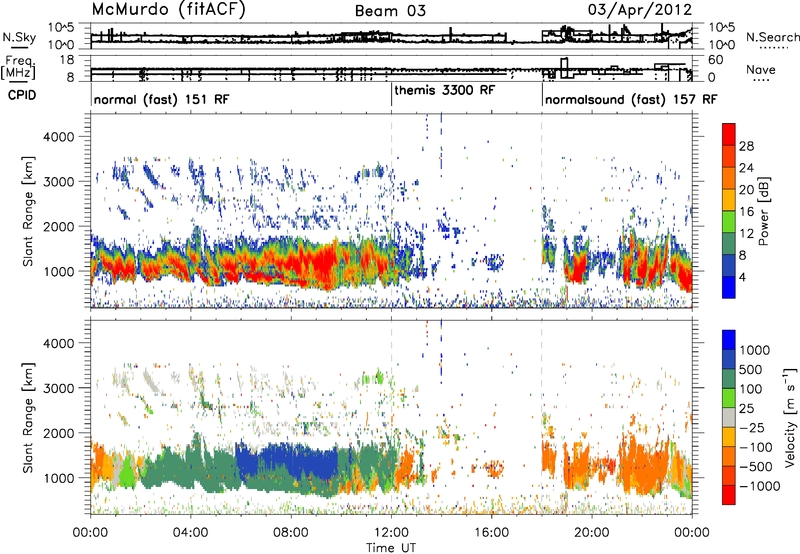Click the Slant Range label of velocity panel

click(29, 417)
